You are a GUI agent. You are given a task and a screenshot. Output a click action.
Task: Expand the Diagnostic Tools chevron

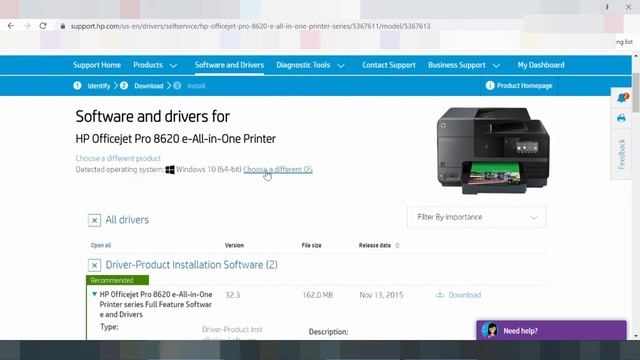[341, 65]
